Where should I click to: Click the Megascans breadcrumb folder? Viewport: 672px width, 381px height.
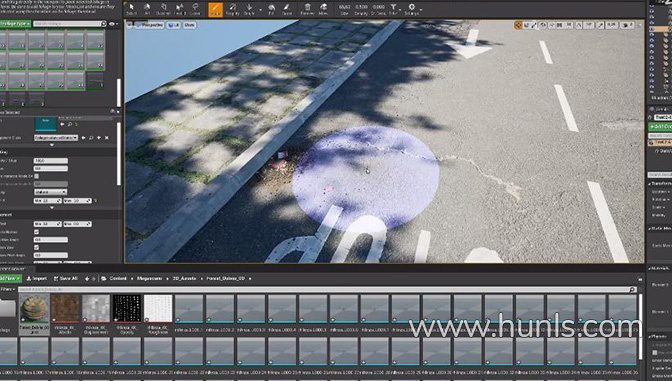point(149,279)
